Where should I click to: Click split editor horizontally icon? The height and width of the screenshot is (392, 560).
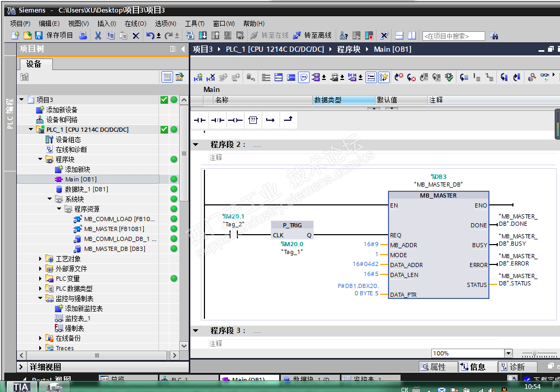pos(399,36)
